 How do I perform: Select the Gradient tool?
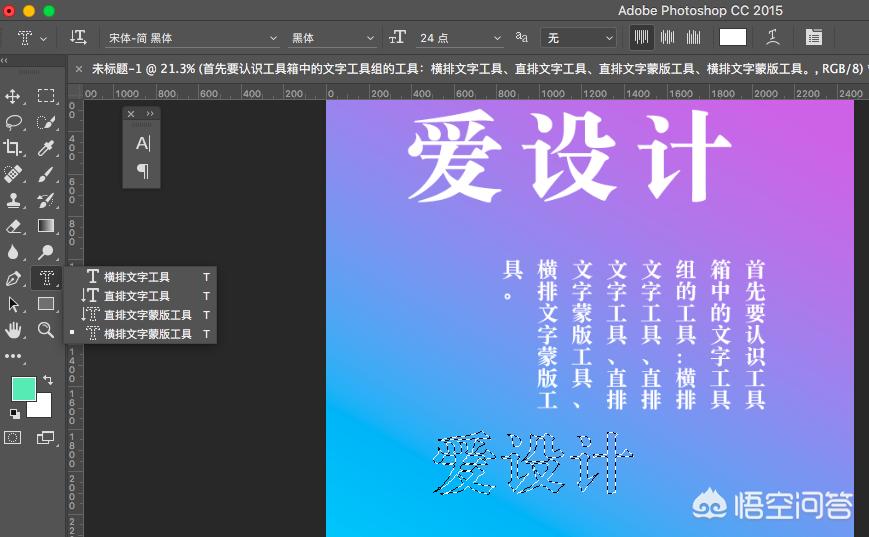tap(46, 226)
